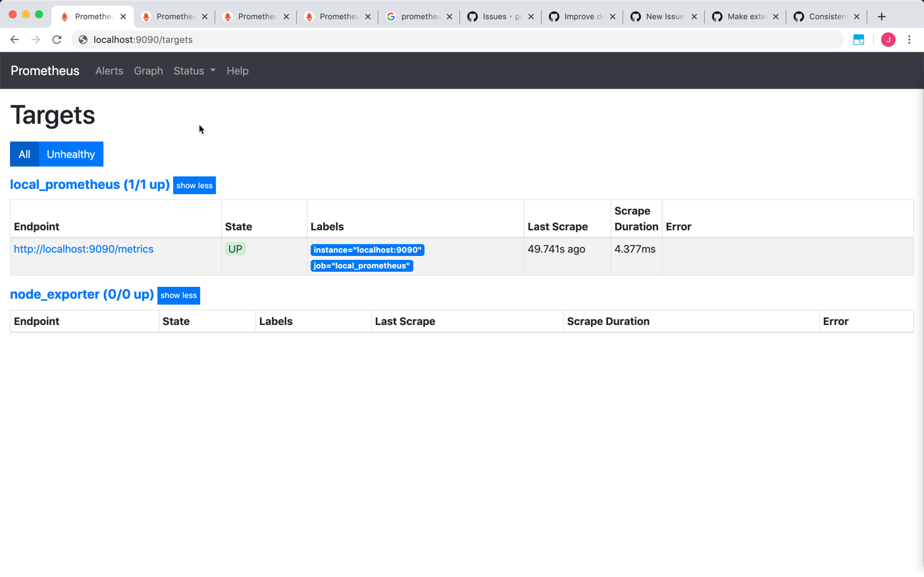The width and height of the screenshot is (924, 577).
Task: Open the blue browser extension icon
Action: (859, 39)
